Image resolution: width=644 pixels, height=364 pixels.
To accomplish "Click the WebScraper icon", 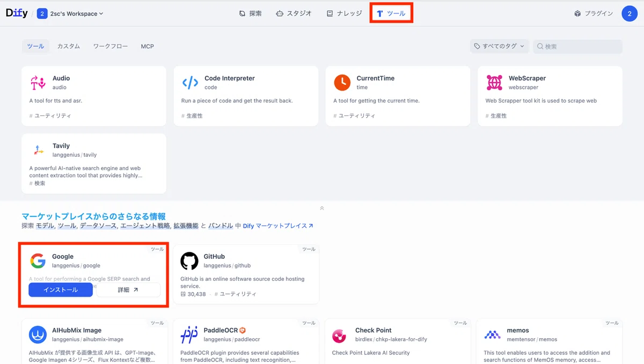I will point(494,83).
